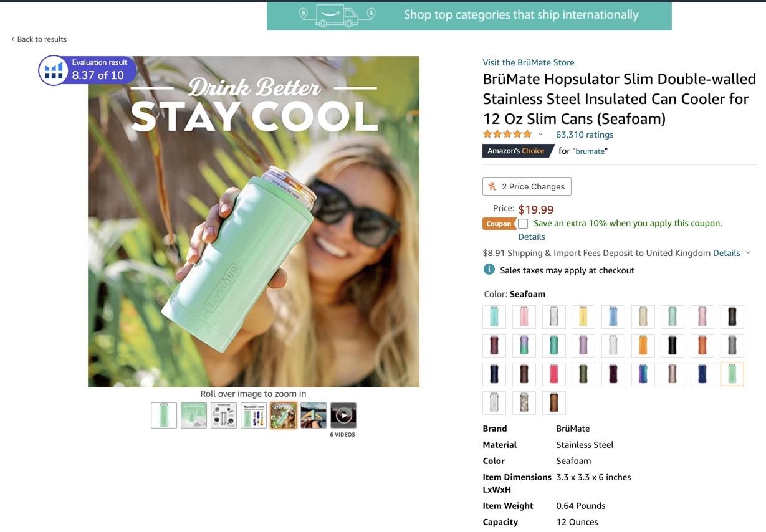
Task: Open the 2 Price Changes button
Action: (x=527, y=186)
